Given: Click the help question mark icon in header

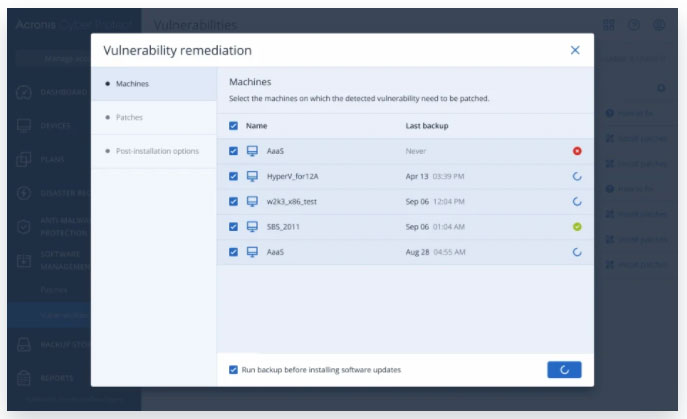Looking at the screenshot, I should [634, 24].
